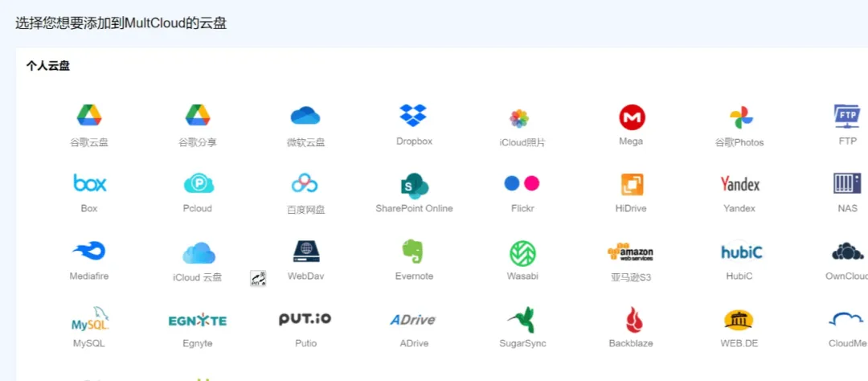Choose the 谷歌分享 shared drive icon
The height and width of the screenshot is (381, 868).
198,115
